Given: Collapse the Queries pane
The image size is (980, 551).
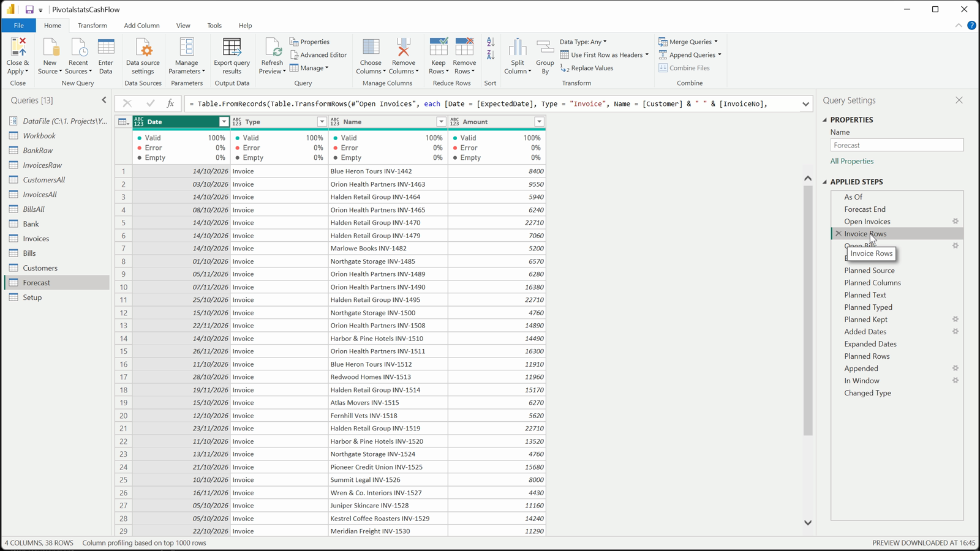Looking at the screenshot, I should (x=104, y=100).
